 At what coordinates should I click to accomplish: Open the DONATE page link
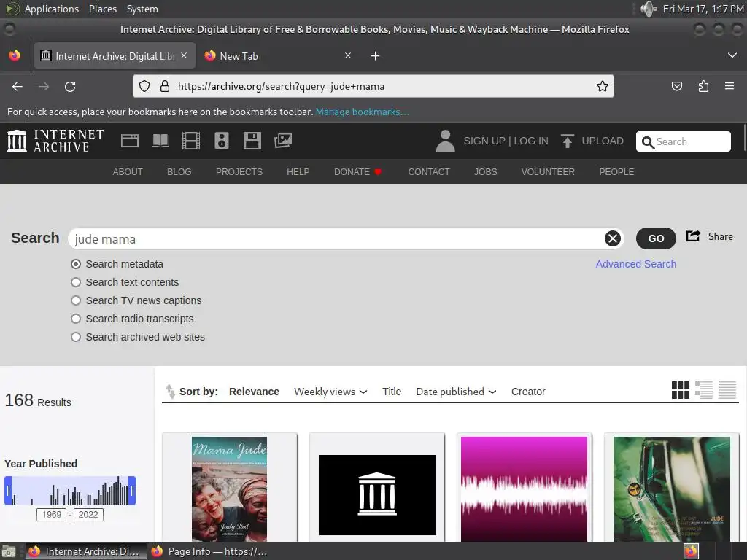[357, 172]
